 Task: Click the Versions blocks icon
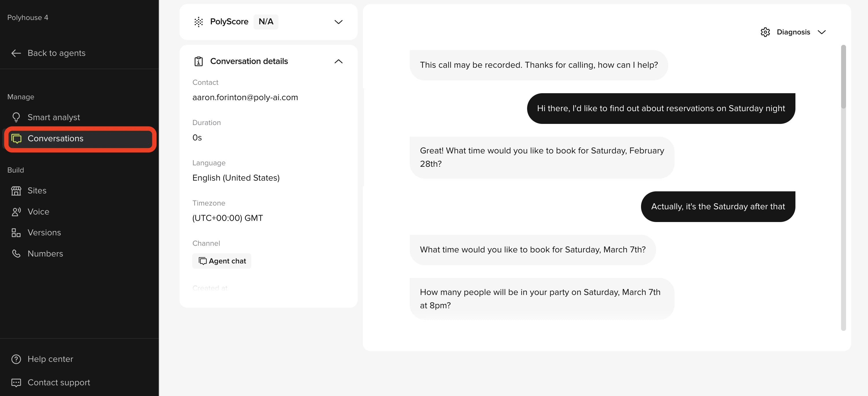coord(16,233)
